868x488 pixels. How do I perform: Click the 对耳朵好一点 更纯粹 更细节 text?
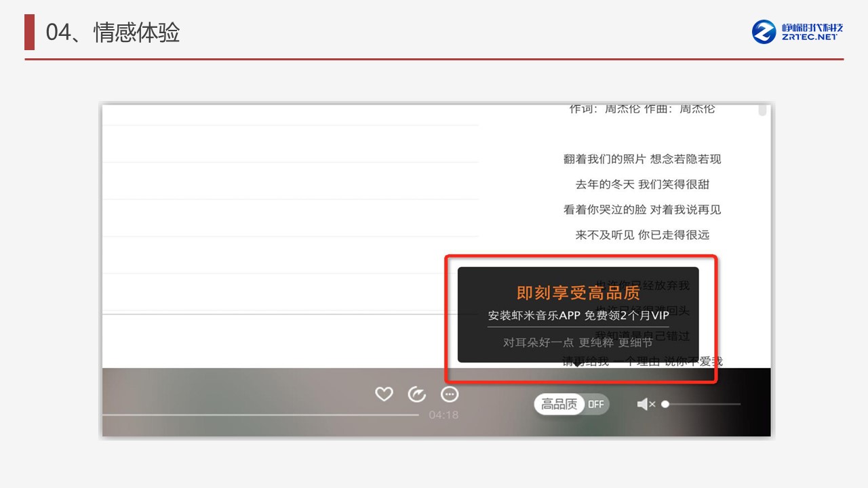pos(578,342)
